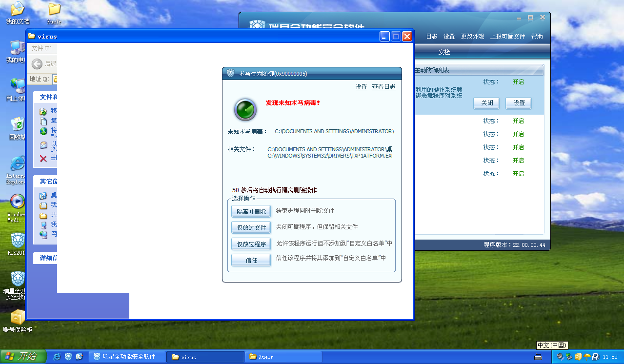Click the virus folder icon in the title bar

32,36
